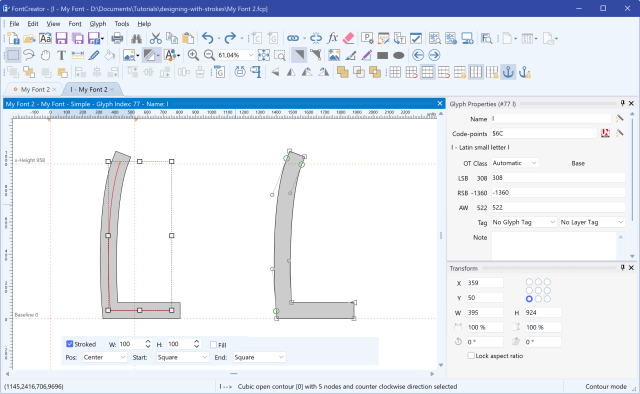The image size is (640, 394).
Task: Select the rectangle selection tool
Action: (x=13, y=55)
